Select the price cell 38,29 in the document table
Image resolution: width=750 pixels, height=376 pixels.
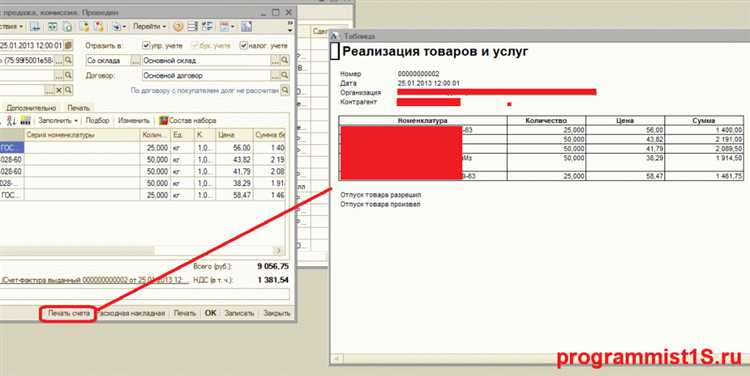[x=234, y=183]
